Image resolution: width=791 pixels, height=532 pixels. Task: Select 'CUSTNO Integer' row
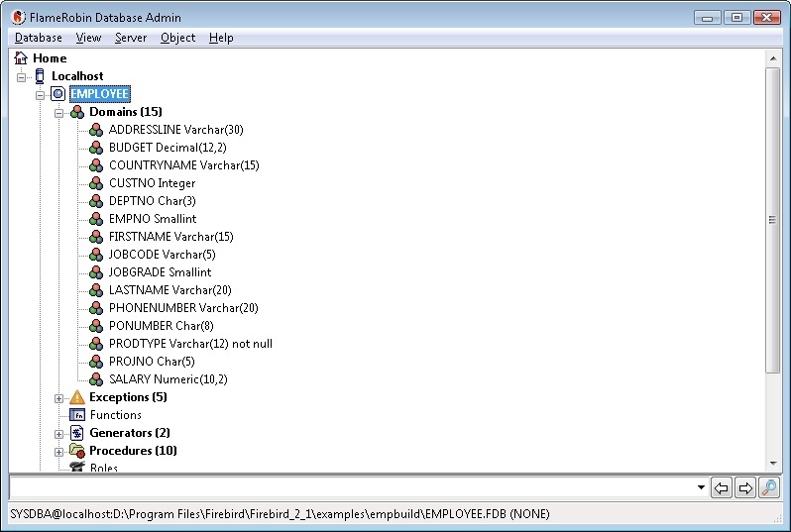click(152, 183)
